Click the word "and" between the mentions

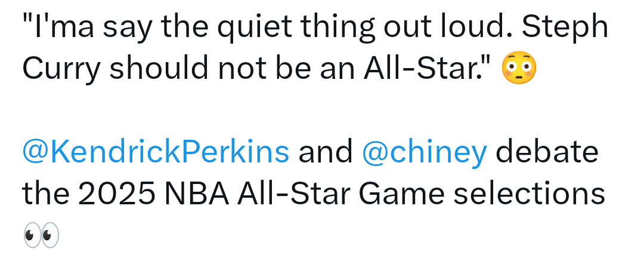click(x=326, y=152)
